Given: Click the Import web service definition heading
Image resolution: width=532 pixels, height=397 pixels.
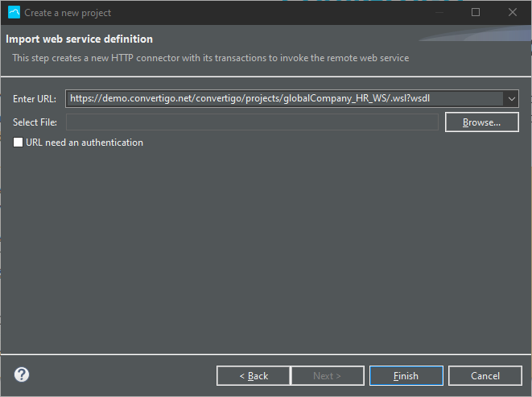Looking at the screenshot, I should click(80, 39).
